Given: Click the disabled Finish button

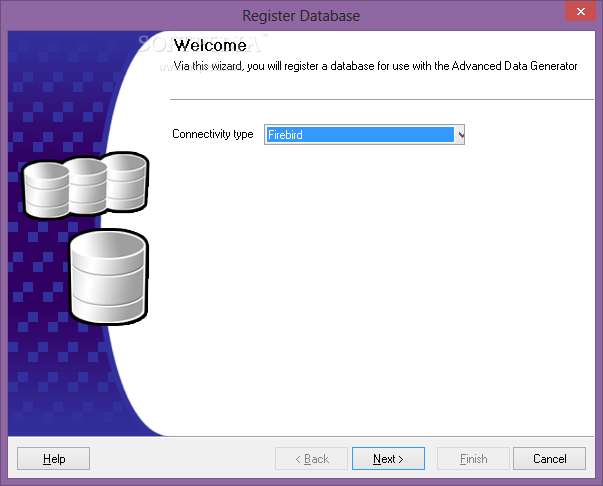Looking at the screenshot, I should [473, 459].
